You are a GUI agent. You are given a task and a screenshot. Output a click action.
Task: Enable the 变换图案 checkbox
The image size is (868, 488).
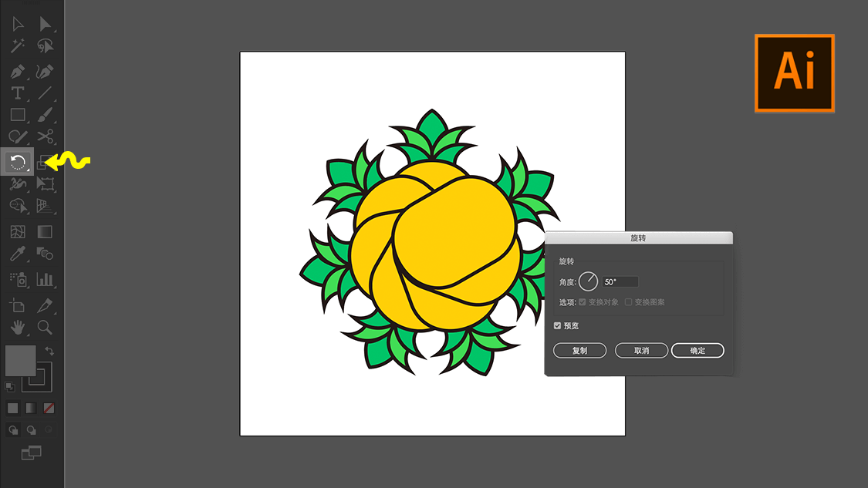click(628, 302)
